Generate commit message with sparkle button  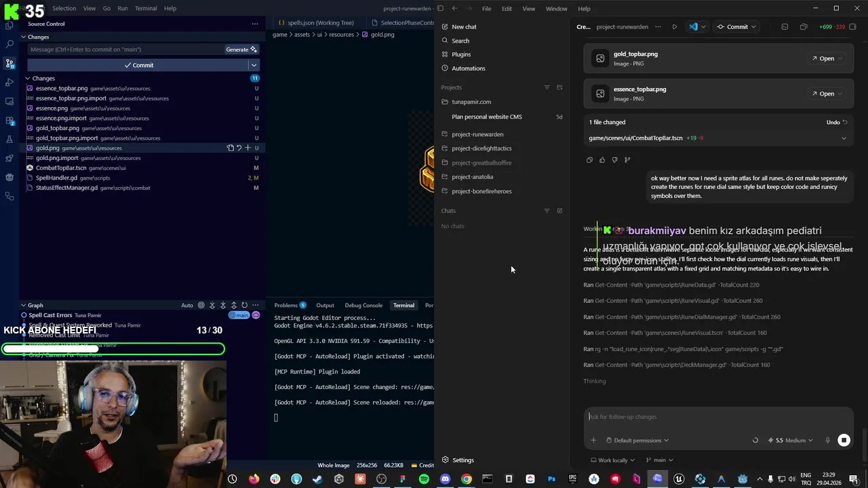click(241, 49)
